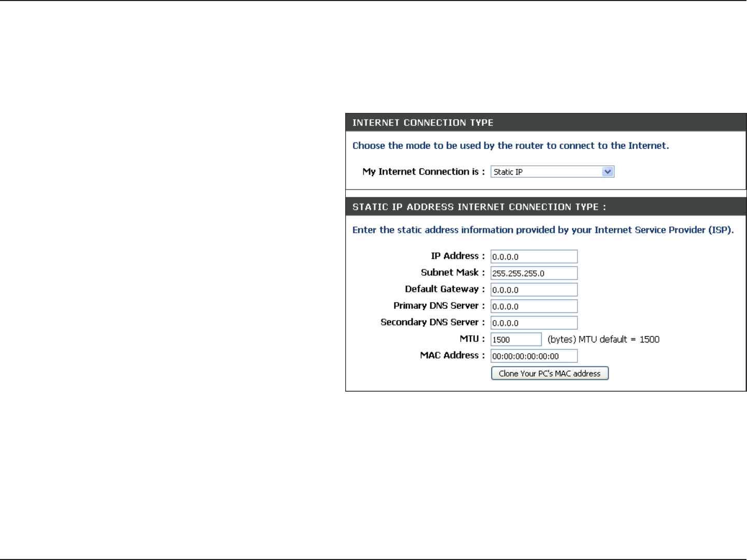Click the MAC Address input field
Screen dimensions: 747x560
534,356
